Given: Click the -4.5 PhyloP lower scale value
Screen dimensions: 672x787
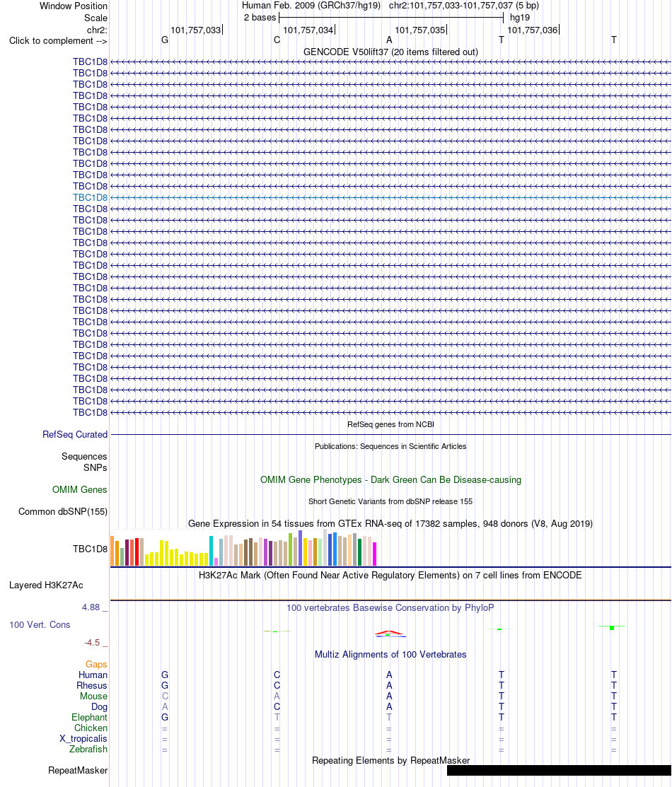Looking at the screenshot, I should pyautogui.click(x=92, y=643).
